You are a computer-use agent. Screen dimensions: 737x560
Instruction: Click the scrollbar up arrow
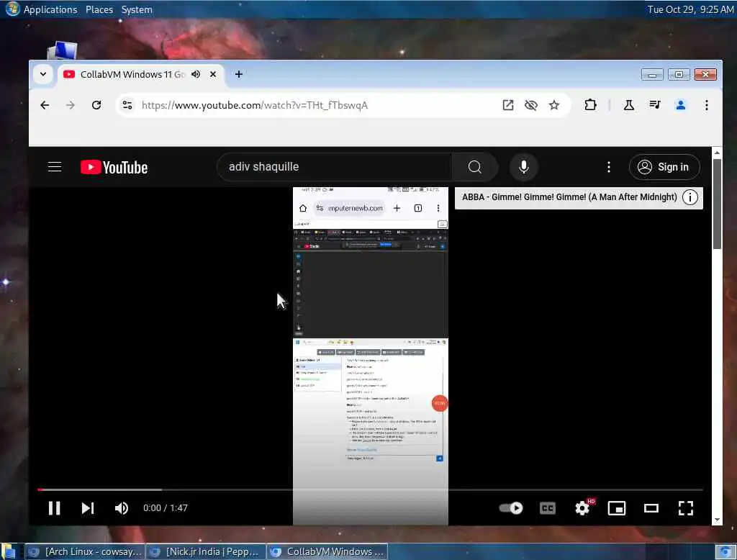pyautogui.click(x=717, y=153)
